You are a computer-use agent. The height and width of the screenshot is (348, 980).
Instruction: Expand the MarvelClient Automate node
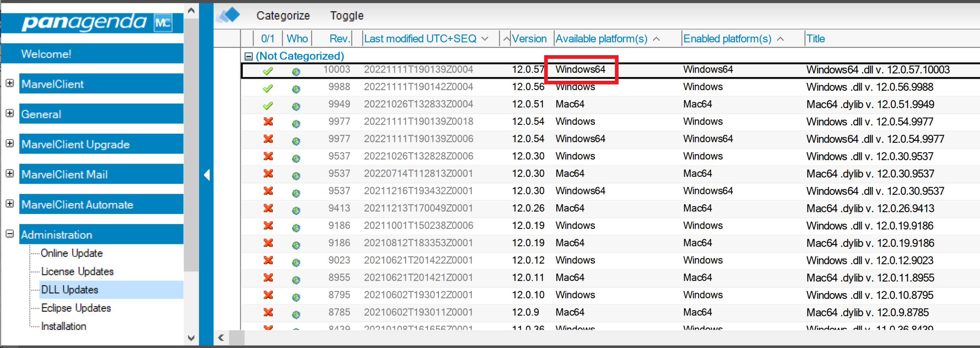(10, 203)
